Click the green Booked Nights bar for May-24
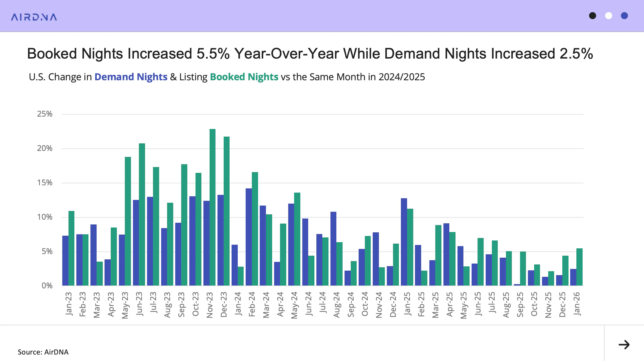 pos(297,239)
